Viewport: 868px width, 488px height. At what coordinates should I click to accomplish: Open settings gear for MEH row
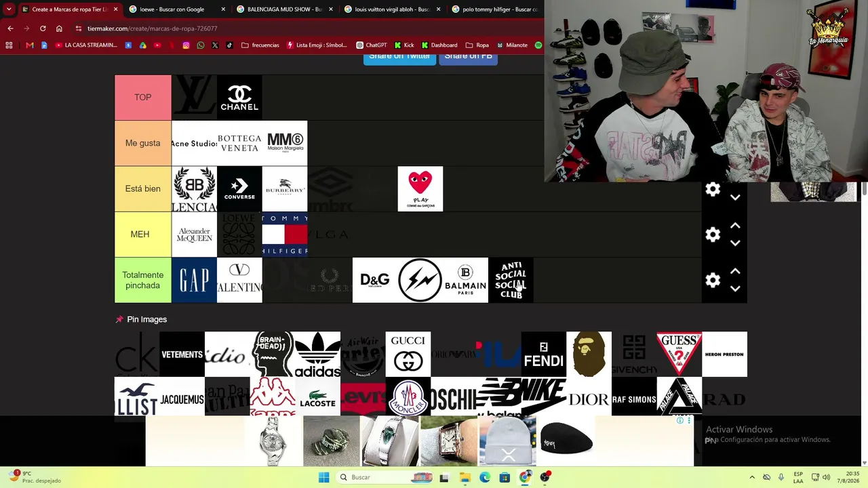713,235
